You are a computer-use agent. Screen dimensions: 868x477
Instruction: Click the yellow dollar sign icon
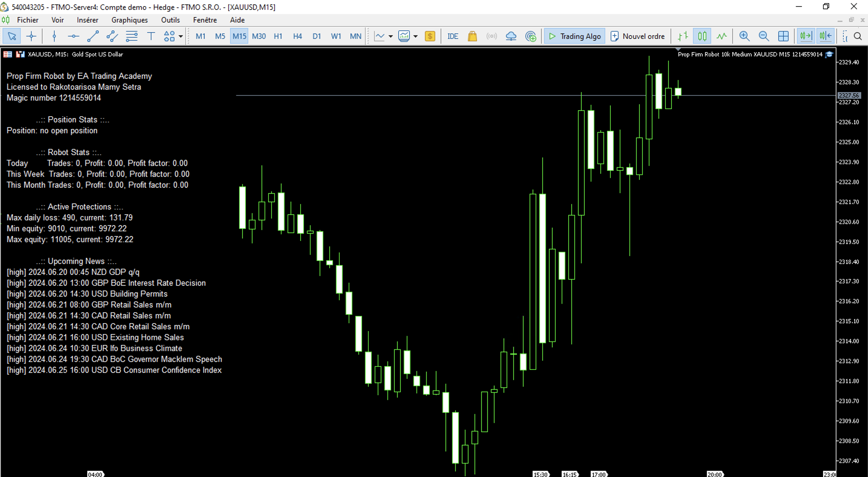point(430,36)
